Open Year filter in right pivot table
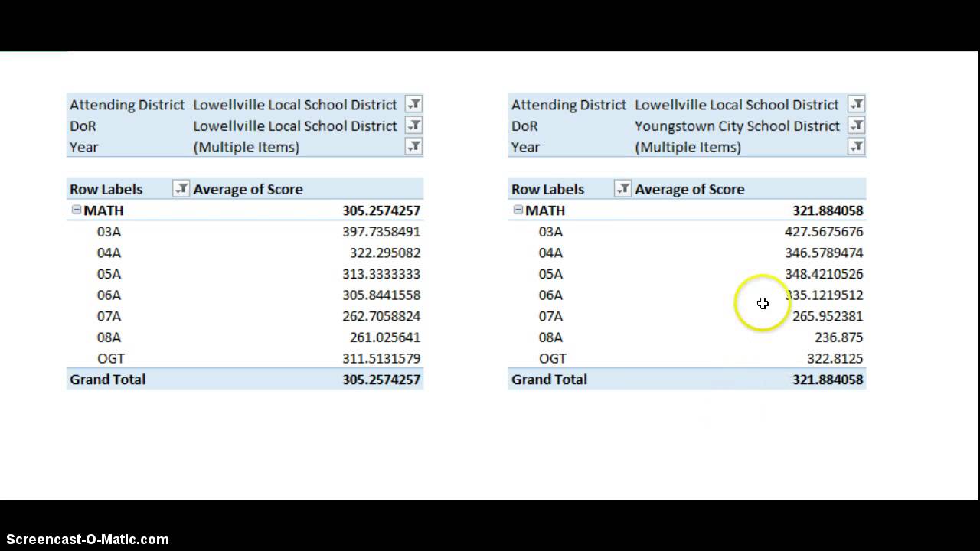Image resolution: width=980 pixels, height=551 pixels. pos(857,146)
